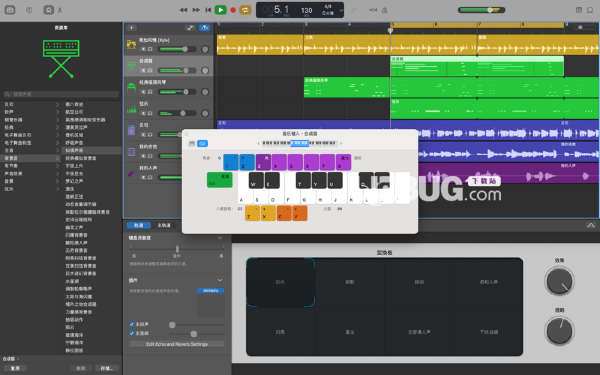Toggle the Library panel icon in toolbar
Screen dimensions: 600x375
[10, 10]
